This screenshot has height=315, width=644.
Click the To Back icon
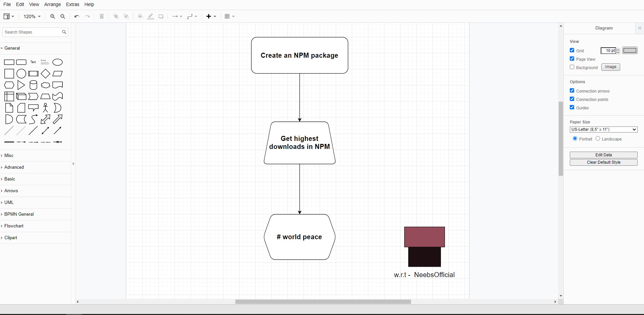(x=126, y=16)
